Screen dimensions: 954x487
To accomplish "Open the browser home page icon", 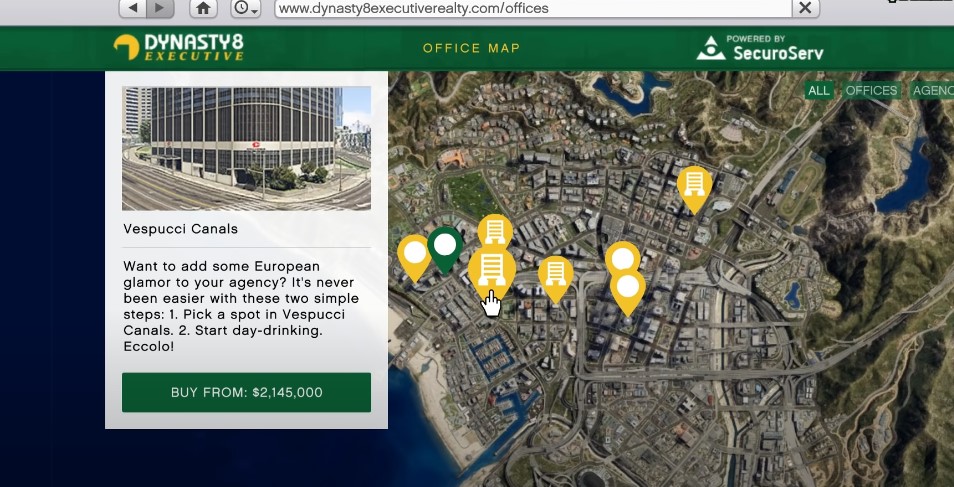I will (203, 8).
